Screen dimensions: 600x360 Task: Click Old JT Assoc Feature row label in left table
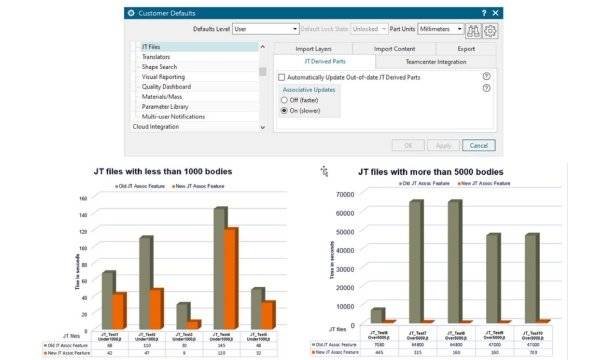(x=66, y=345)
